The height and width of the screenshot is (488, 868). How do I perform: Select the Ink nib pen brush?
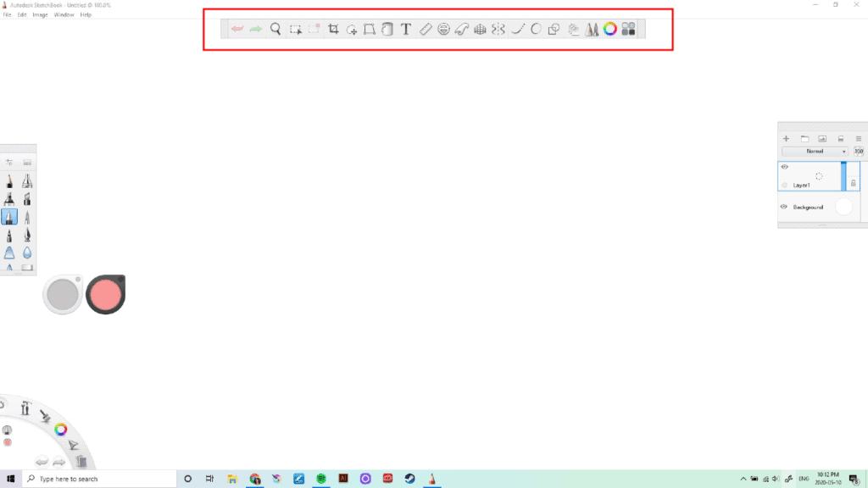point(27,236)
